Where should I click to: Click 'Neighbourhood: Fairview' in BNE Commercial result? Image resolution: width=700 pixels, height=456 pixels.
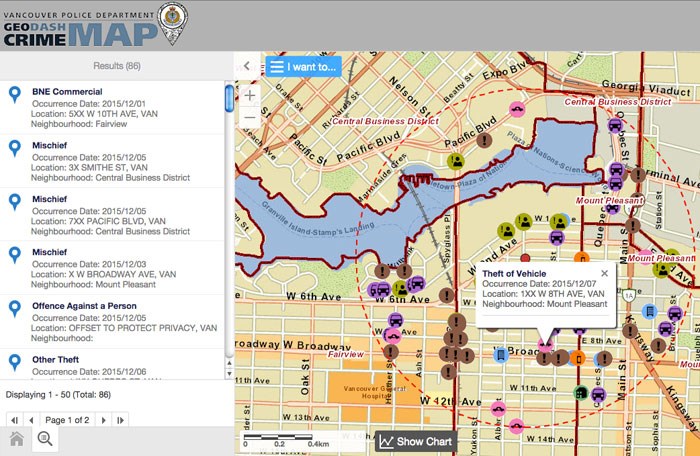tap(79, 124)
